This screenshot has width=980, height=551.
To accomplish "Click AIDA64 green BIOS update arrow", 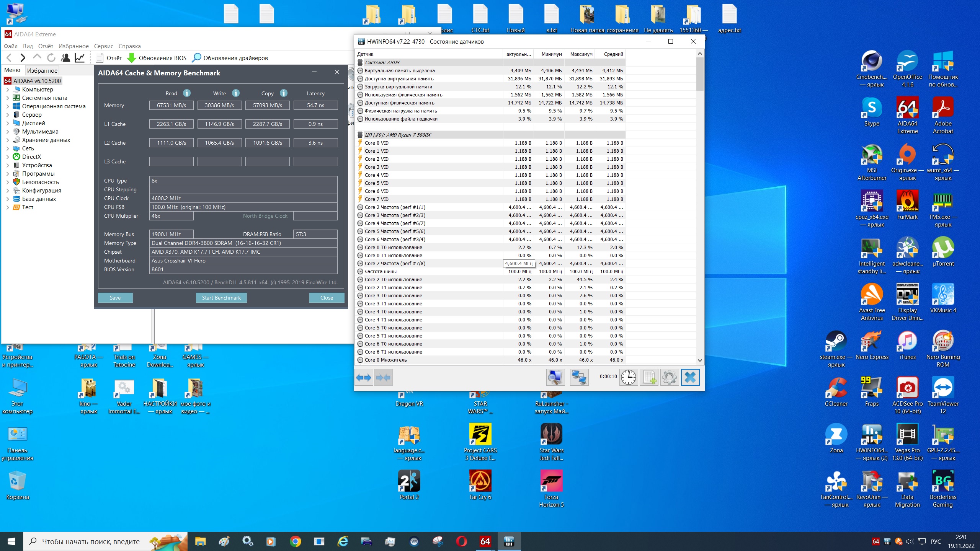I will point(131,58).
